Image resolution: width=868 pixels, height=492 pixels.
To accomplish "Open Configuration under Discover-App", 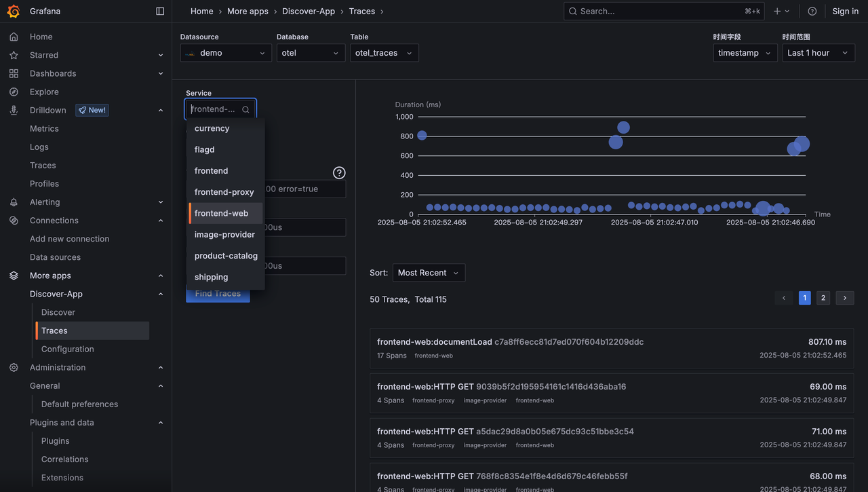I will pos(68,349).
